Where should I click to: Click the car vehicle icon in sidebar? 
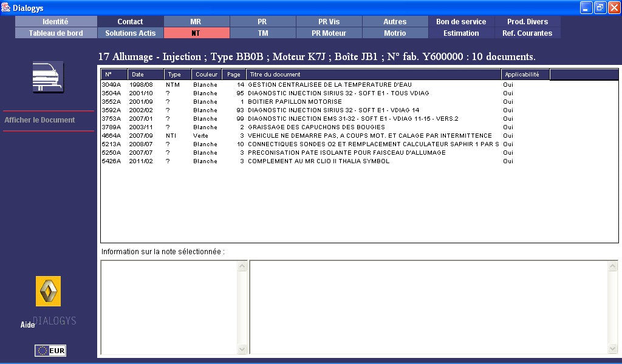coord(48,77)
